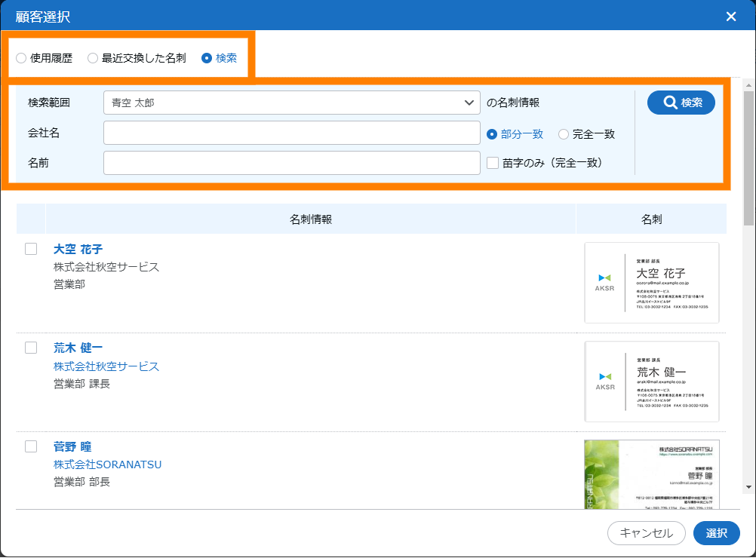The width and height of the screenshot is (756, 558).
Task: Close the 顧客選択 dialog with X
Action: pyautogui.click(x=730, y=17)
